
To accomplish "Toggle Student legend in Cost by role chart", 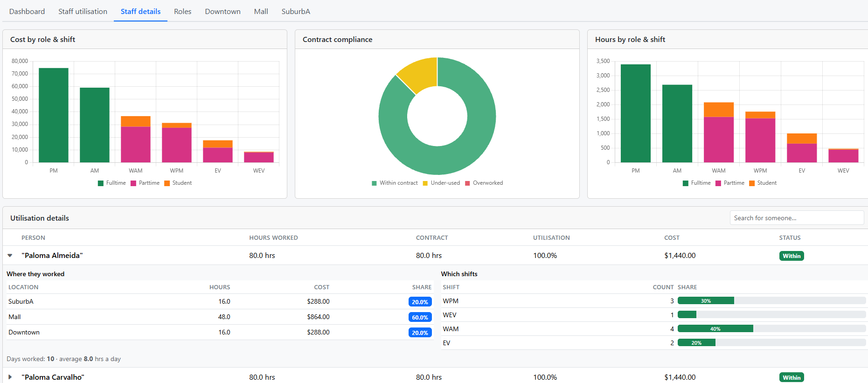I will (178, 183).
